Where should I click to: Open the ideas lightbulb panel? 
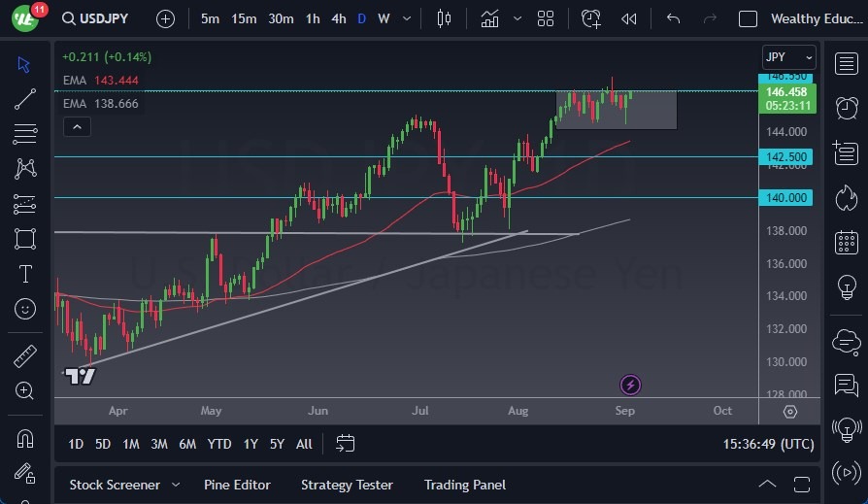(846, 287)
